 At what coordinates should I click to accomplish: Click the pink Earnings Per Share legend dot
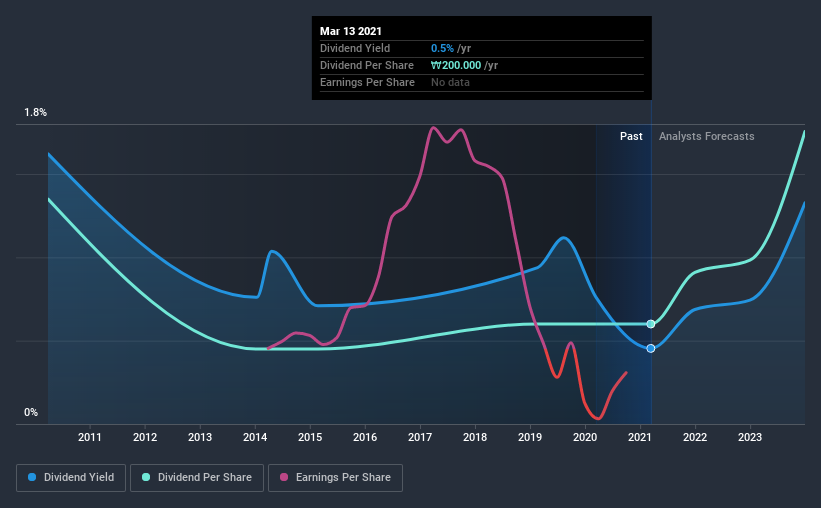284,477
